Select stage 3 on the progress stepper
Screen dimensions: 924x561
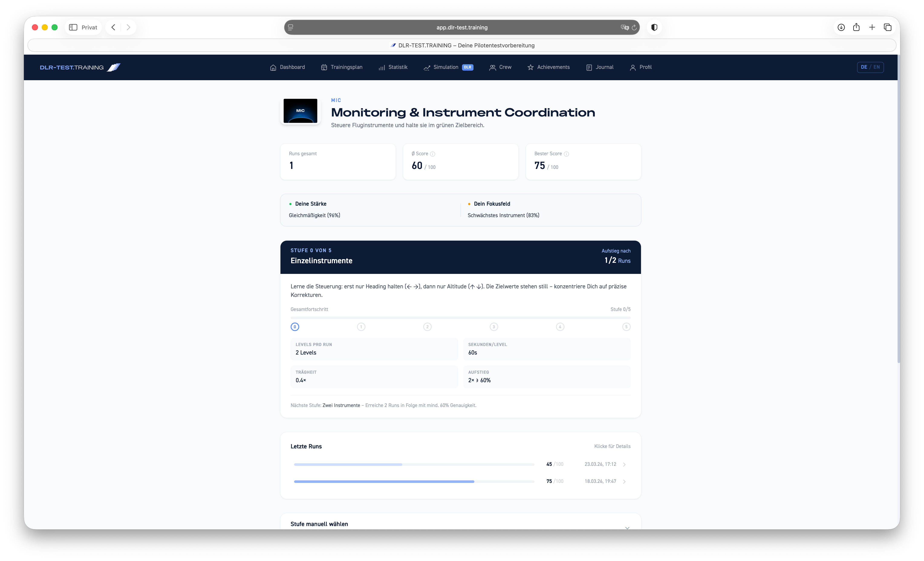(494, 327)
